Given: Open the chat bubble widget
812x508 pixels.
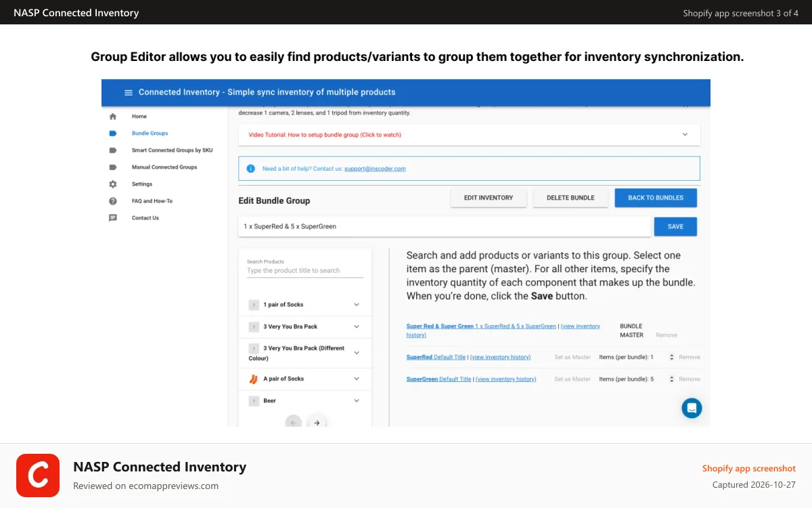Looking at the screenshot, I should (x=692, y=408).
